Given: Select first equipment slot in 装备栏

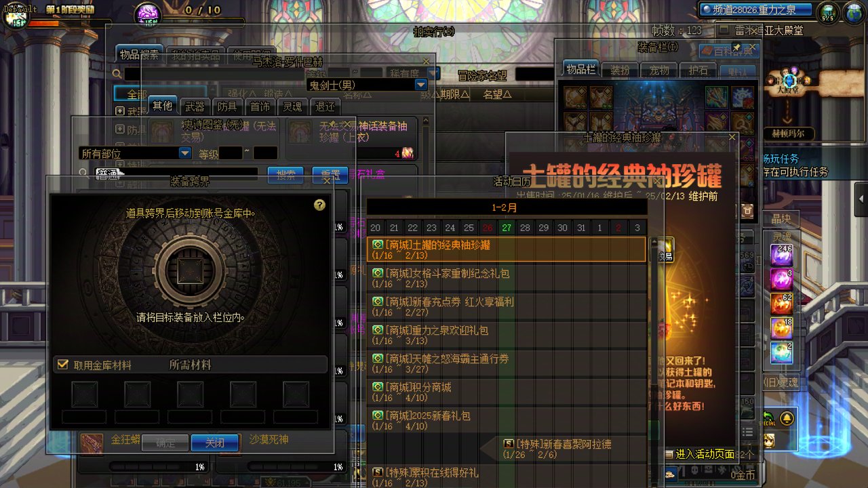Looking at the screenshot, I should (x=575, y=97).
